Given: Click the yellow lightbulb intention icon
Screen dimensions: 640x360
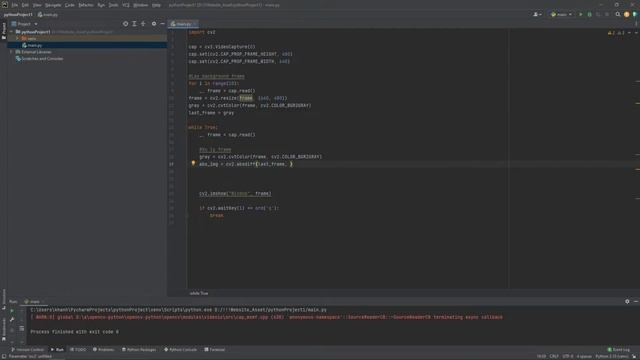Looking at the screenshot, I should 193,163.
